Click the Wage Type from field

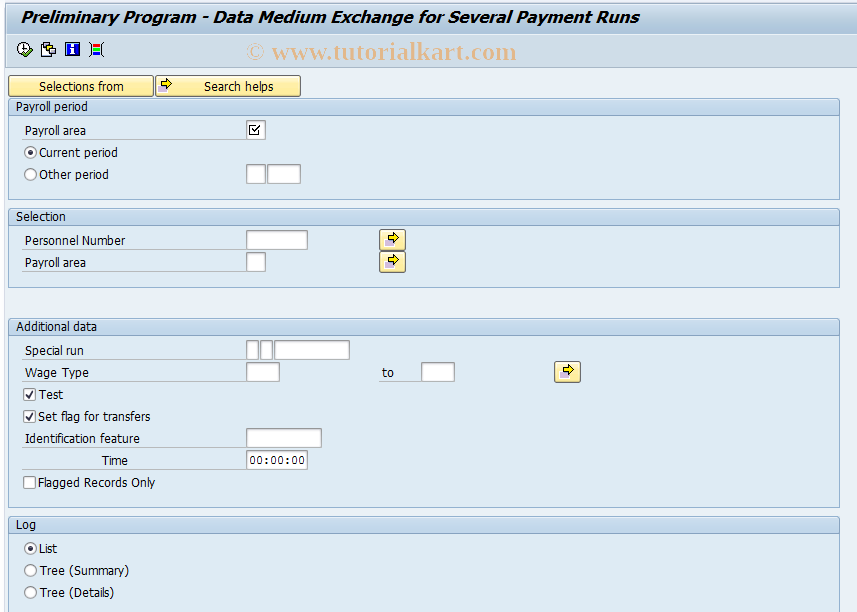(263, 372)
